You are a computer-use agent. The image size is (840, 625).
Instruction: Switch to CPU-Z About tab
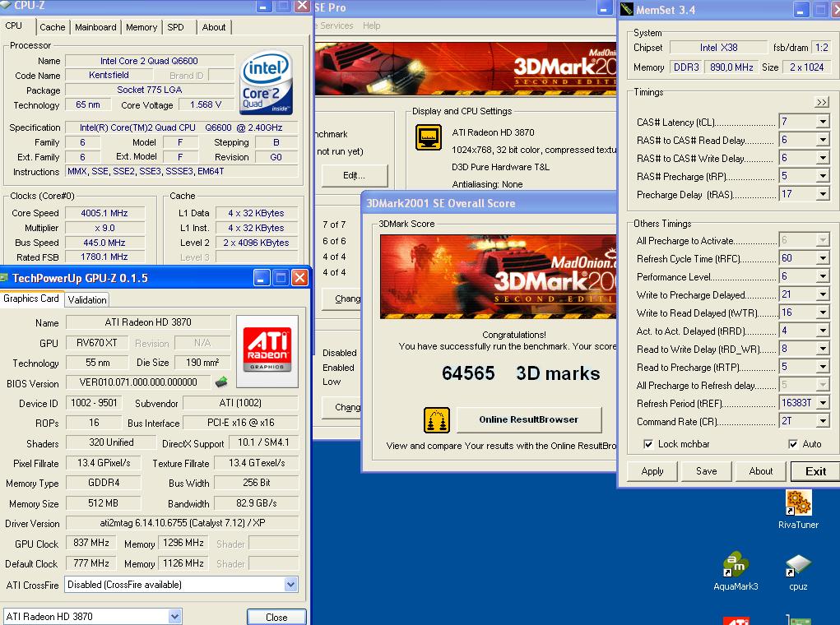[x=214, y=27]
